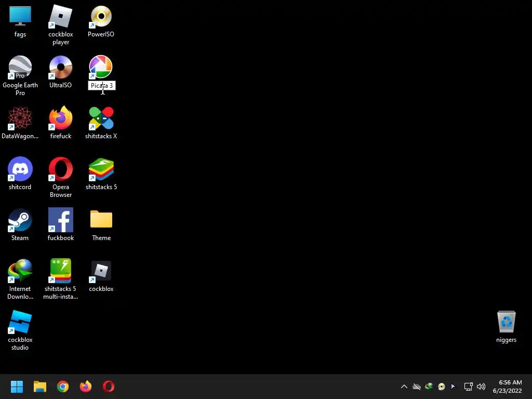Select the BlueStacks 5 multi-instance shortcut
This screenshot has height=399, width=532.
click(60, 271)
